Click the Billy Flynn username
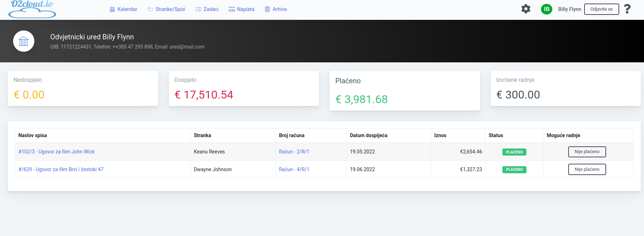The image size is (644, 236). click(x=569, y=9)
